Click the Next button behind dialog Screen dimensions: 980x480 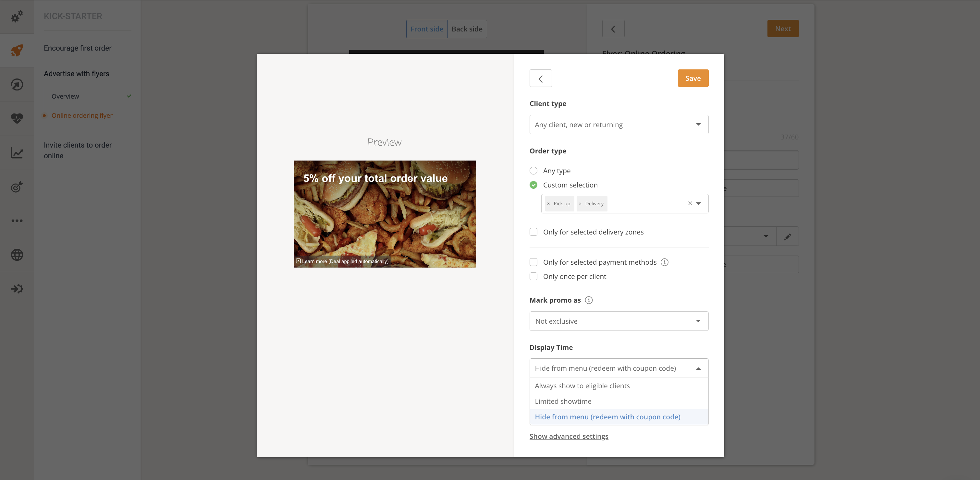click(783, 29)
